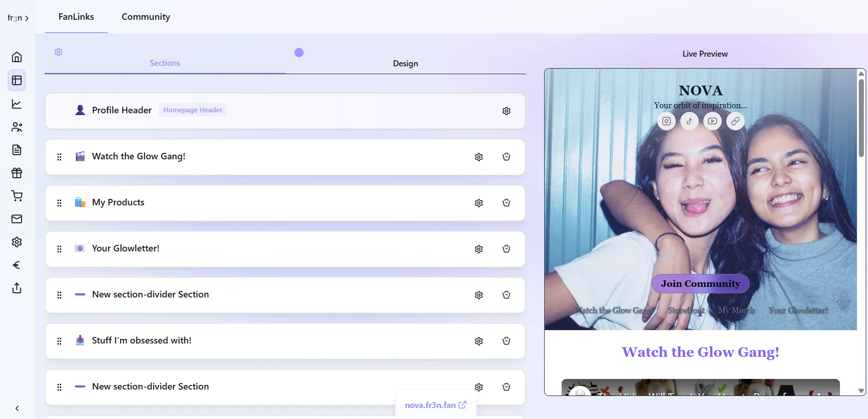Open the share upload icon in sidebar
Screen dimensions: 868x419
(17, 288)
